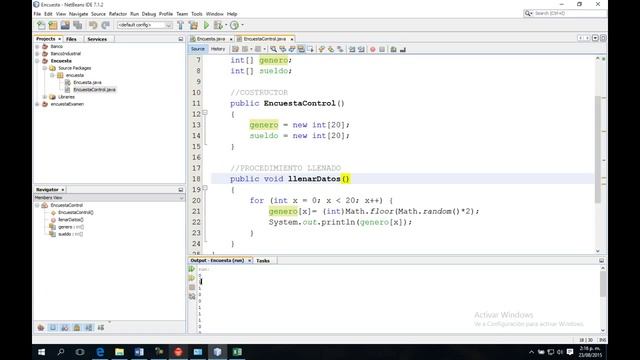Screen dimensions: 640x360
Task: Click the History view button
Action: 218,49
